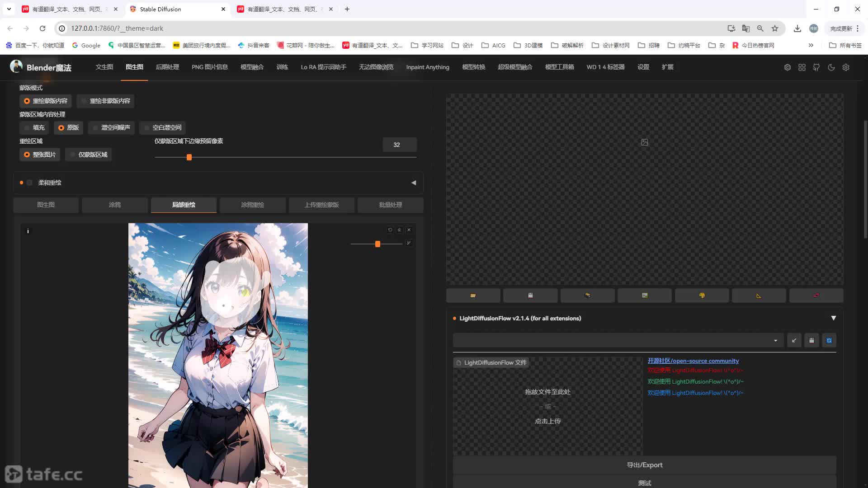This screenshot has height=488, width=868.
Task: Click the floppy disk save button below the output preview
Action: point(530,296)
